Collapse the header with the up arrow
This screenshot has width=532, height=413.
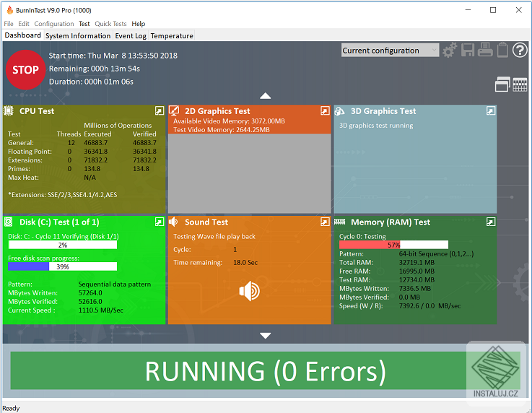[266, 96]
